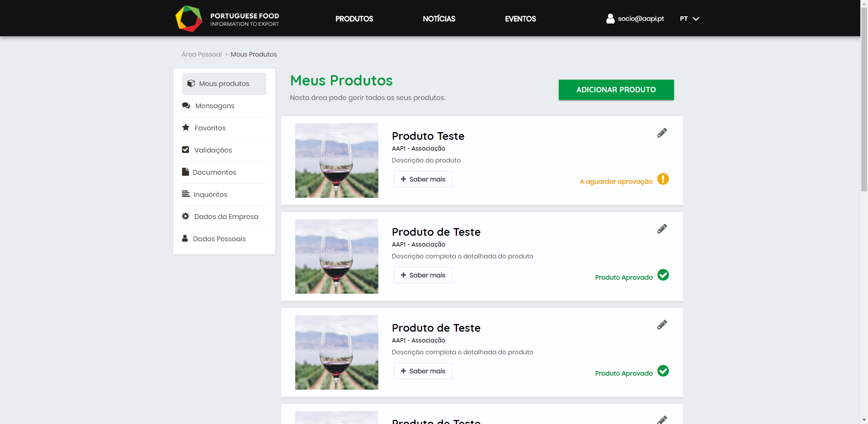
Task: Open the Produtos menu in the header
Action: (x=354, y=19)
